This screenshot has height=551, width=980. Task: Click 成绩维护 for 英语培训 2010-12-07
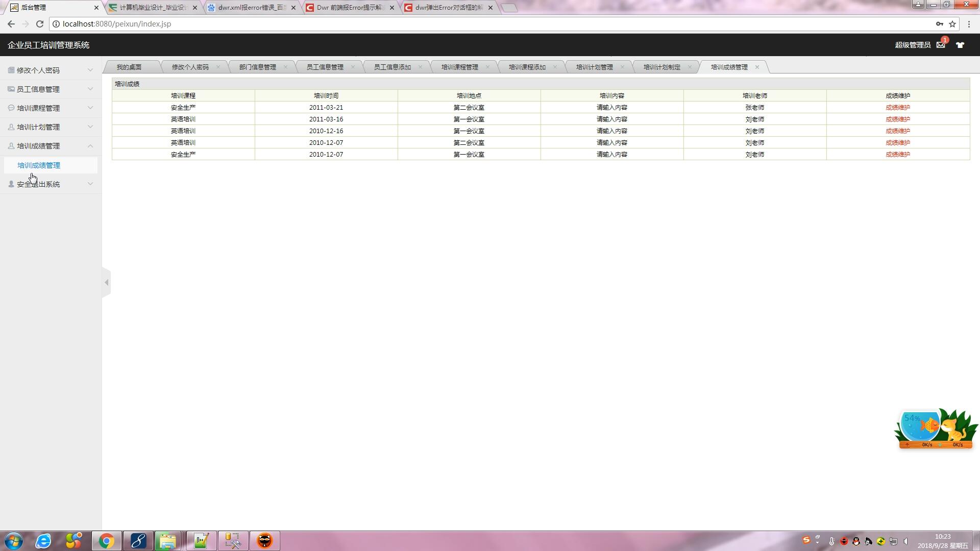(x=898, y=143)
